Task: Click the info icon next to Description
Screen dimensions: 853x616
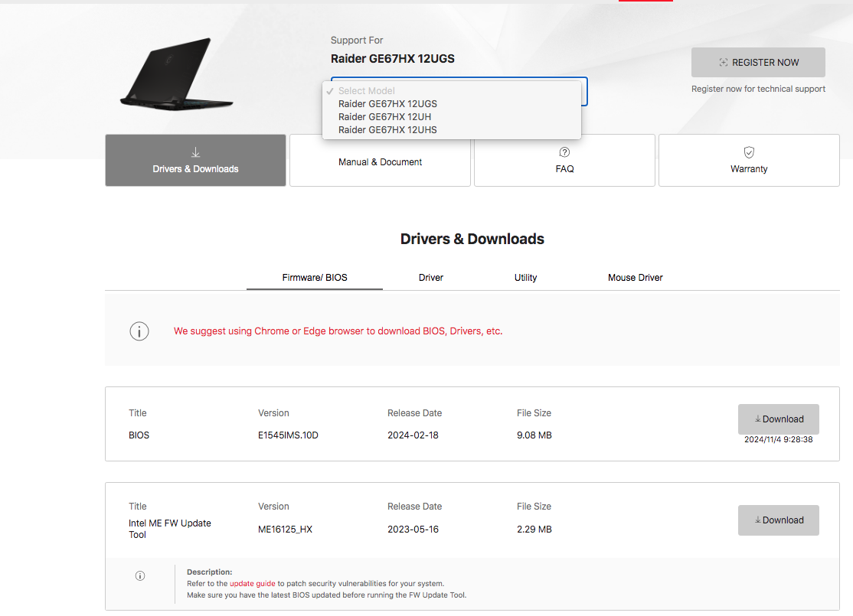Action: coord(140,575)
